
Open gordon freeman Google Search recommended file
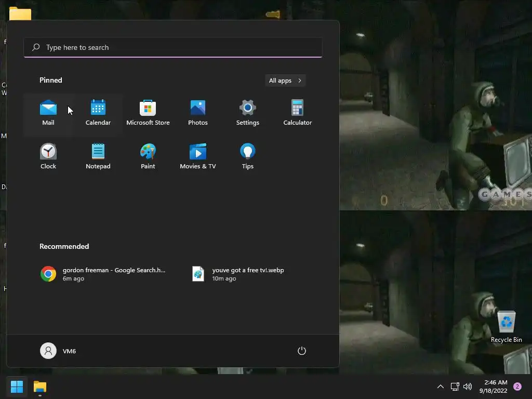point(103,274)
